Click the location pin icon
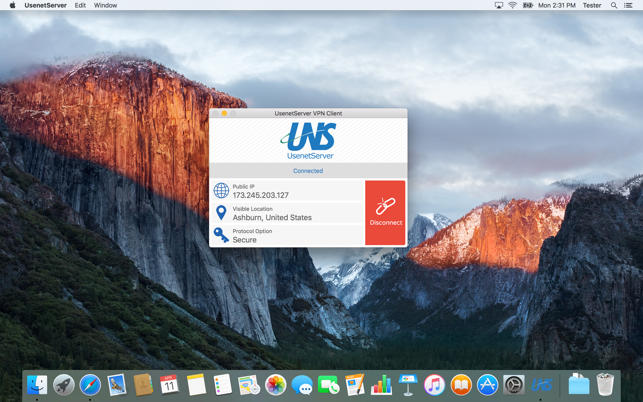This screenshot has height=402, width=643. tap(221, 213)
